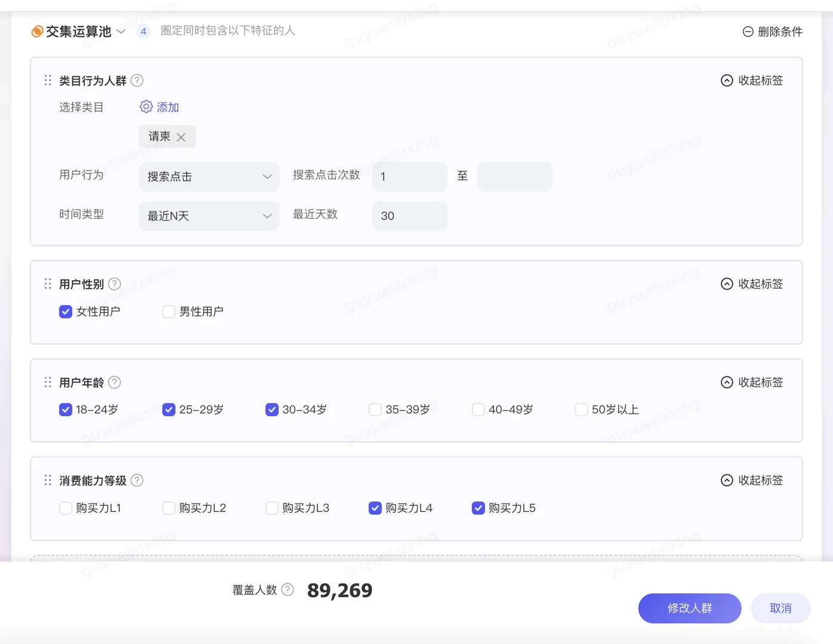Image resolution: width=833 pixels, height=644 pixels.
Task: Click the help icon next to 用户性别
Action: 114,284
